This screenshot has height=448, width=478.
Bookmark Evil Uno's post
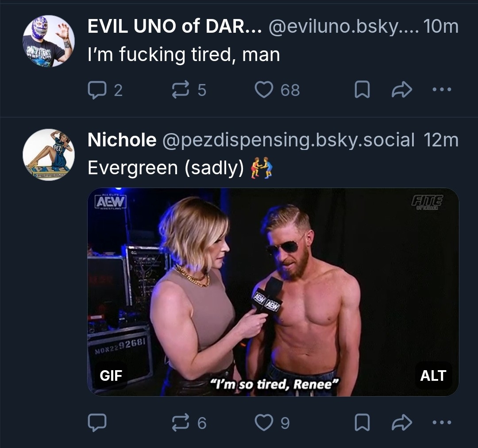tap(362, 90)
